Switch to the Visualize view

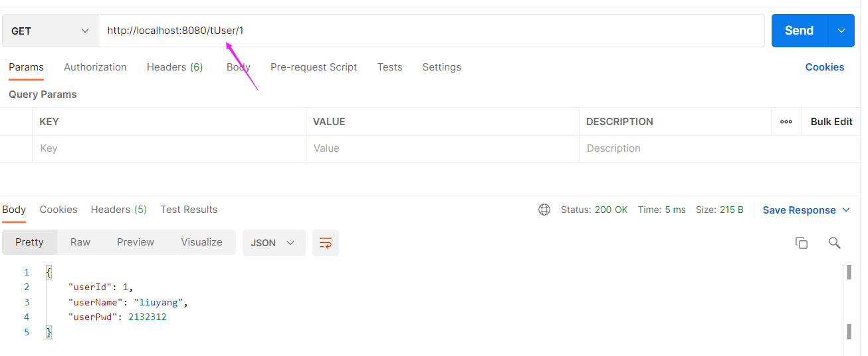click(x=201, y=242)
